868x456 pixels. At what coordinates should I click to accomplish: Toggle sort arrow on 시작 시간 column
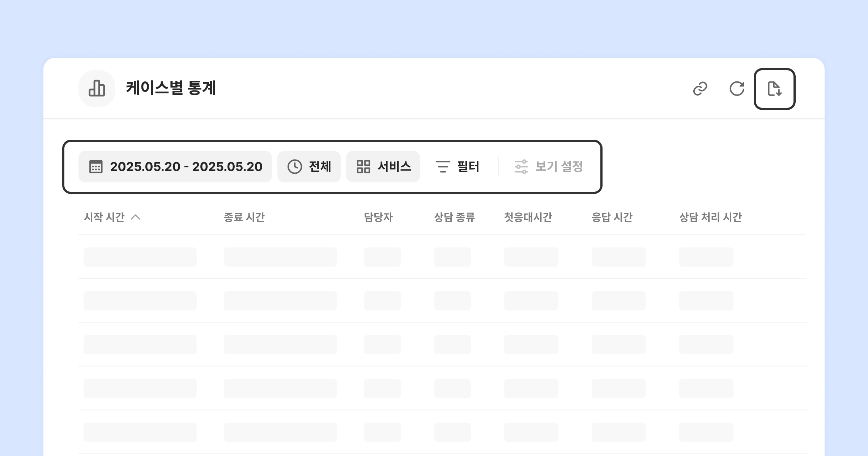136,217
